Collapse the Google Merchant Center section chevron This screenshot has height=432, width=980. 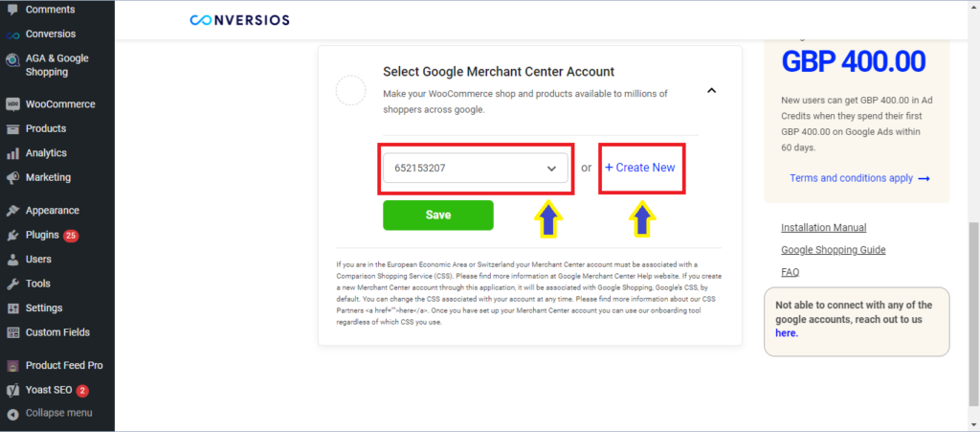tap(711, 91)
